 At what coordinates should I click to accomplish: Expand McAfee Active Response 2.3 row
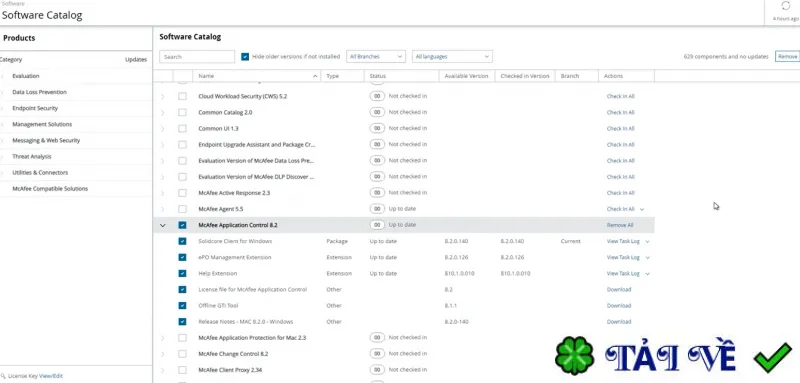point(163,193)
